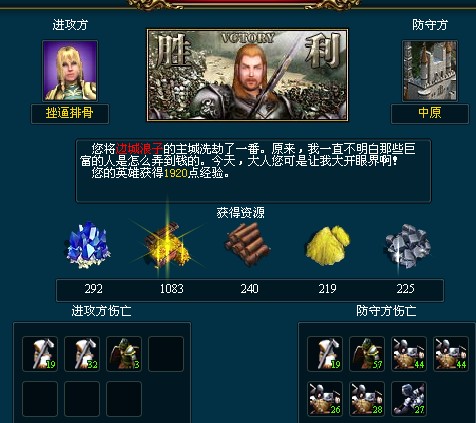Click the empty fourth attacker casualty slot
476x423 pixels.
[166, 354]
